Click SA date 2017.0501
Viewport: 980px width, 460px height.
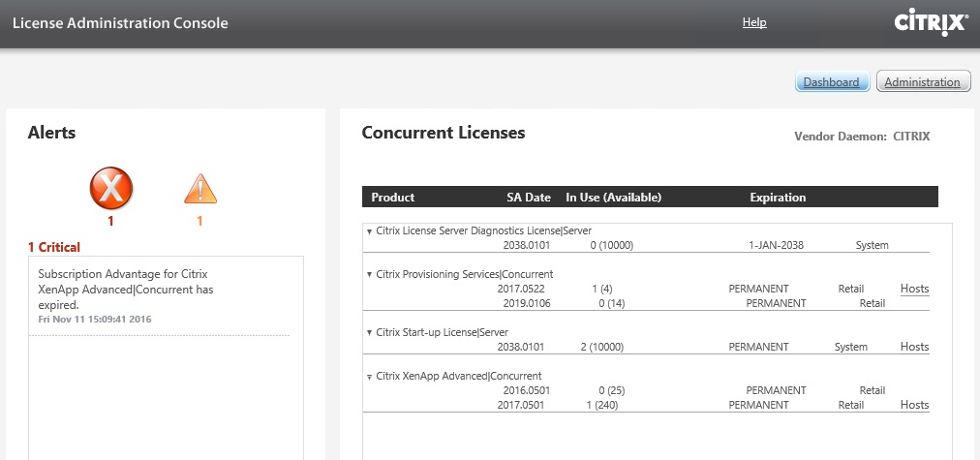tap(521, 405)
